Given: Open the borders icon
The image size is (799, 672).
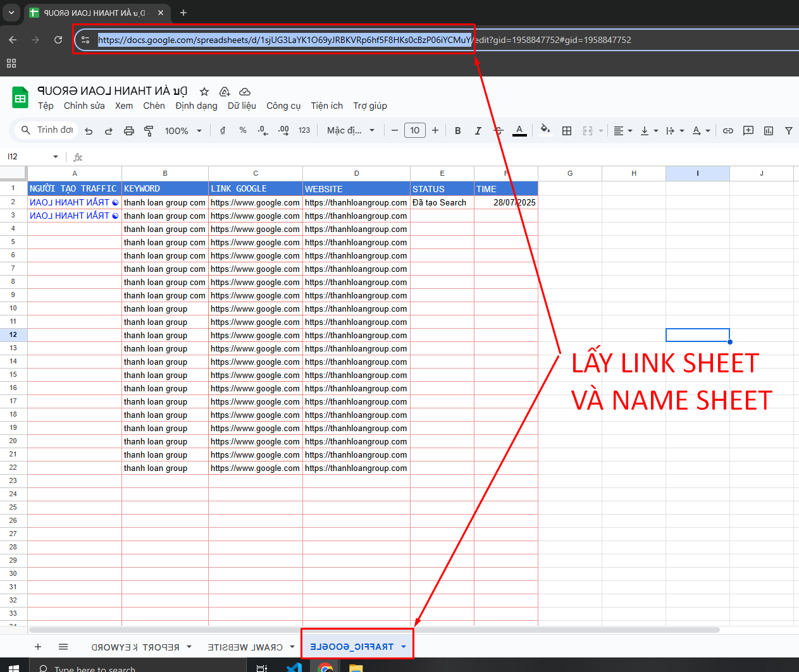Looking at the screenshot, I should [567, 130].
